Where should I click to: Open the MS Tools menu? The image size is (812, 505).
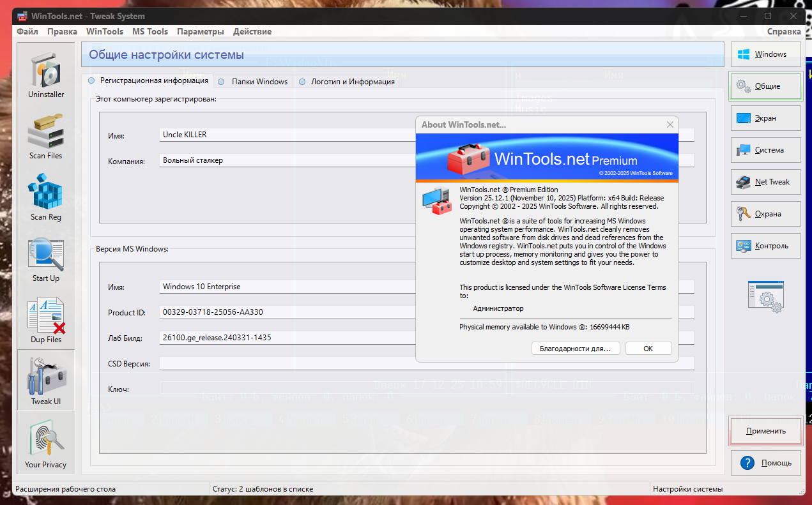[150, 31]
